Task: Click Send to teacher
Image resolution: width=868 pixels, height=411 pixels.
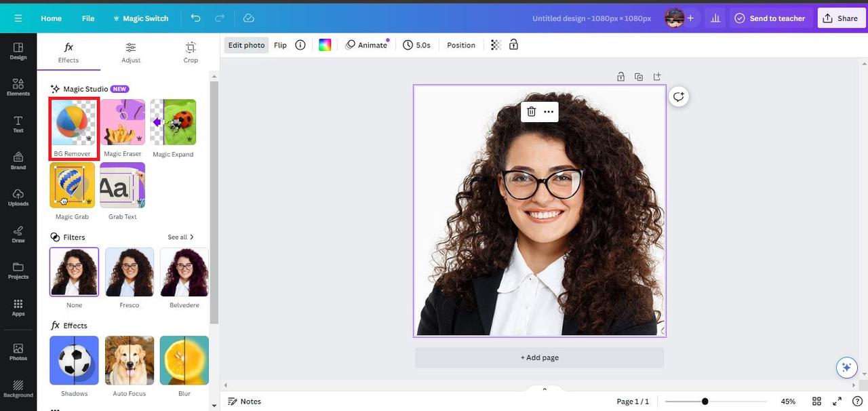Action: pos(770,18)
